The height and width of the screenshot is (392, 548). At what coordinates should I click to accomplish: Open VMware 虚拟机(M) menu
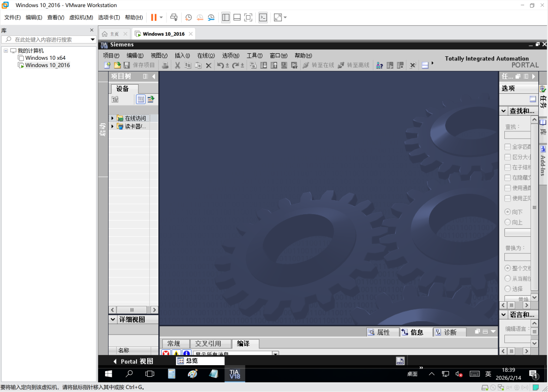81,17
